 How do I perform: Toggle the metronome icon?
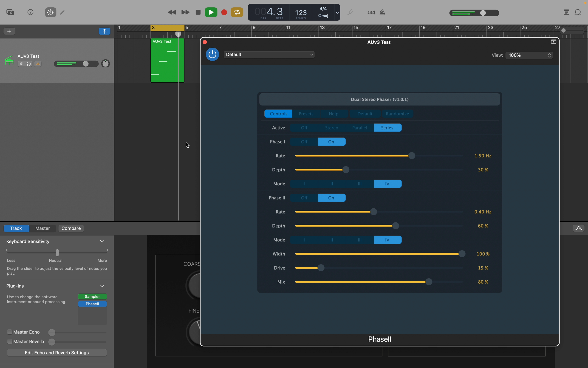point(382,12)
